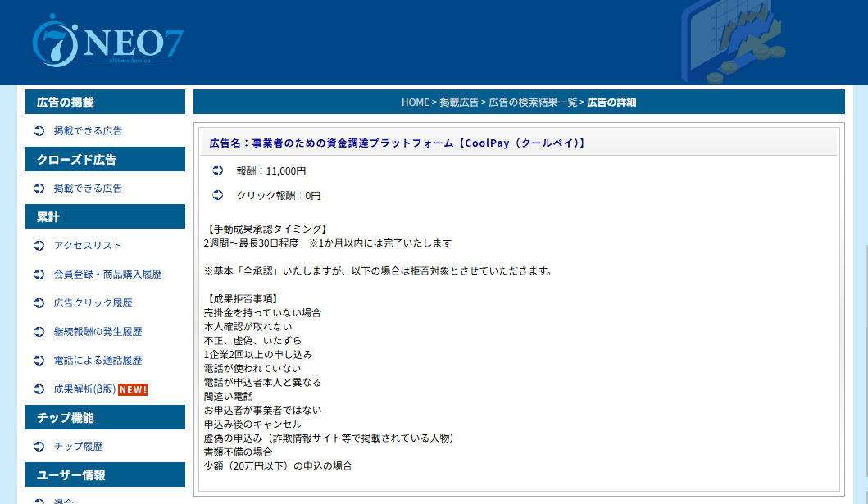
Task: Click the クリック報酬：0円 text
Action: point(279,196)
